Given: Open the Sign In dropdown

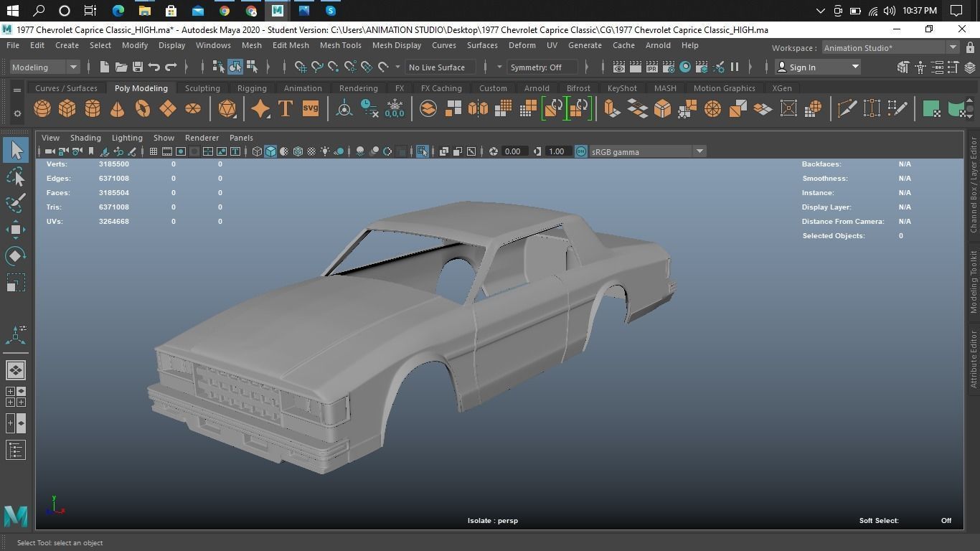Looking at the screenshot, I should [818, 67].
